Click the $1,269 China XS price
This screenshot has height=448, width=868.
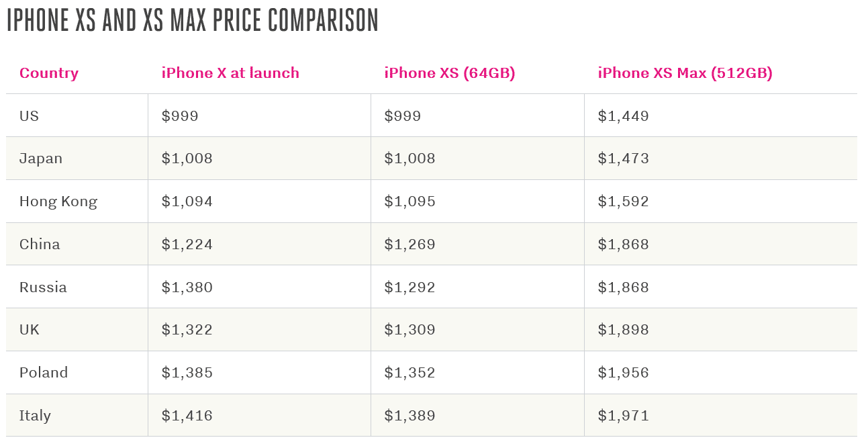(x=410, y=244)
